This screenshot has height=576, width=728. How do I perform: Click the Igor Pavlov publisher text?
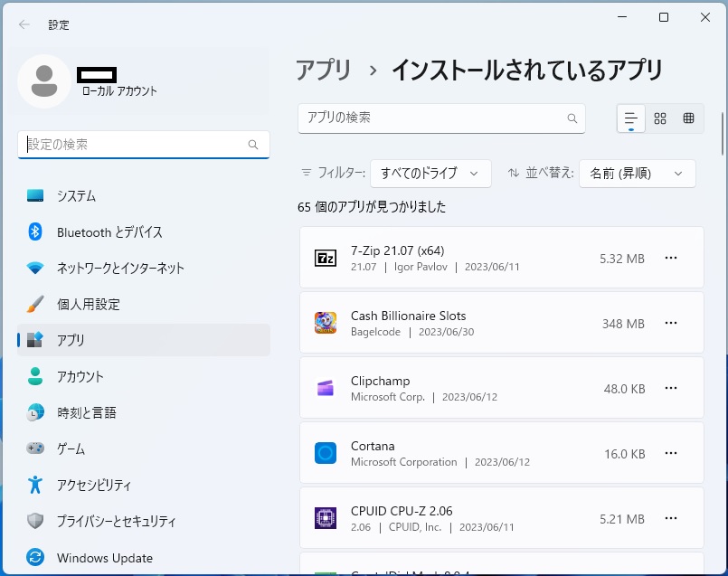point(421,267)
